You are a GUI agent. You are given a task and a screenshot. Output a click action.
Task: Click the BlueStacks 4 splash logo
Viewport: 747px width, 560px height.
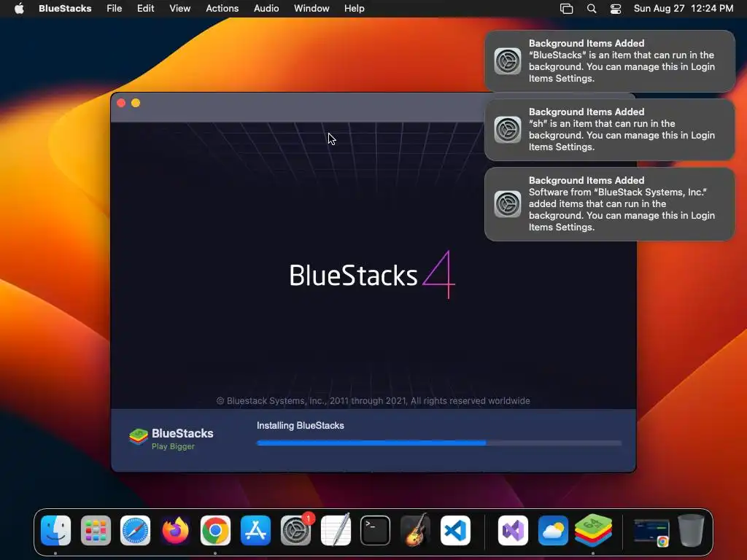click(372, 275)
